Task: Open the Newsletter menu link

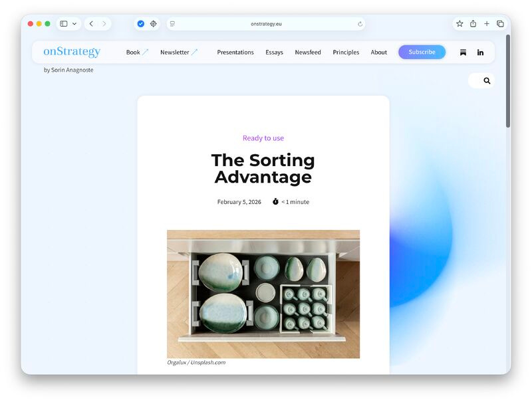Action: pyautogui.click(x=175, y=52)
